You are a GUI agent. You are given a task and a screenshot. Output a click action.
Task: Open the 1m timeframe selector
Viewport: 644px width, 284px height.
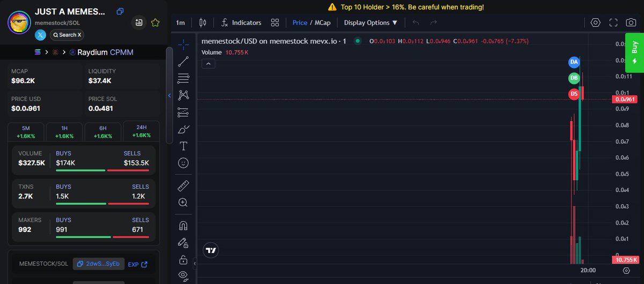tap(180, 23)
